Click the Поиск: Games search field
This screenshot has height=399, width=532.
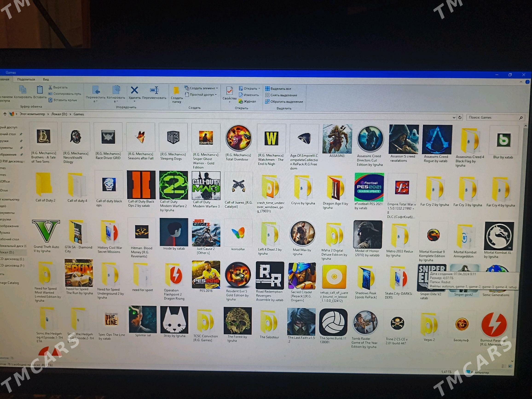click(495, 117)
